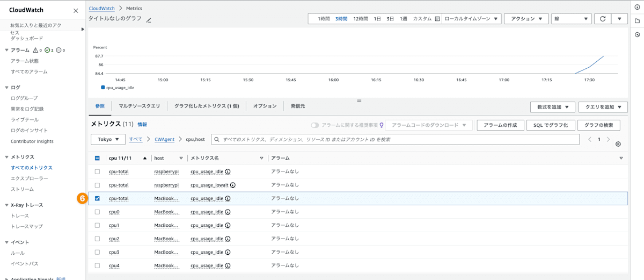This screenshot has width=644, height=280.
Task: Switch to グラフ化したメトリクス tab
Action: coord(207,106)
